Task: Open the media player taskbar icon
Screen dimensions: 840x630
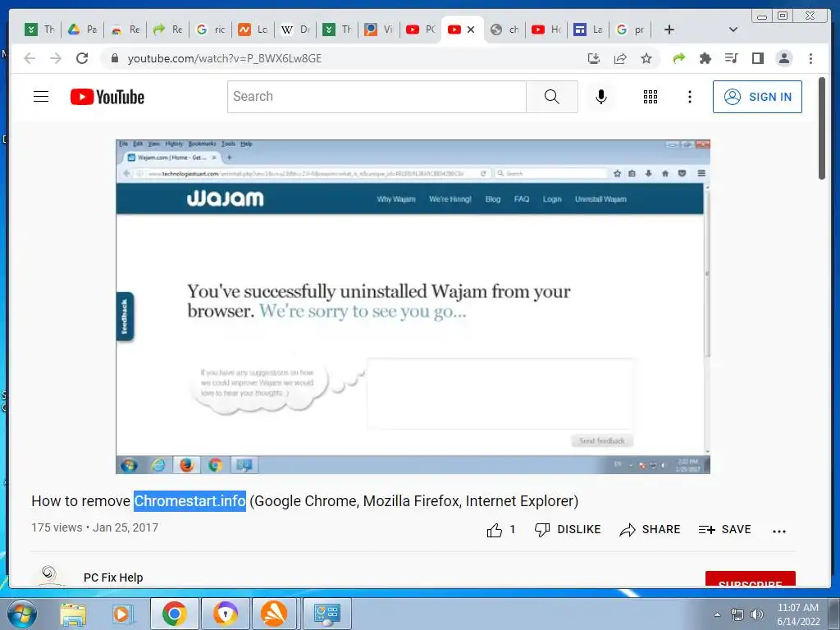Action: 121,614
